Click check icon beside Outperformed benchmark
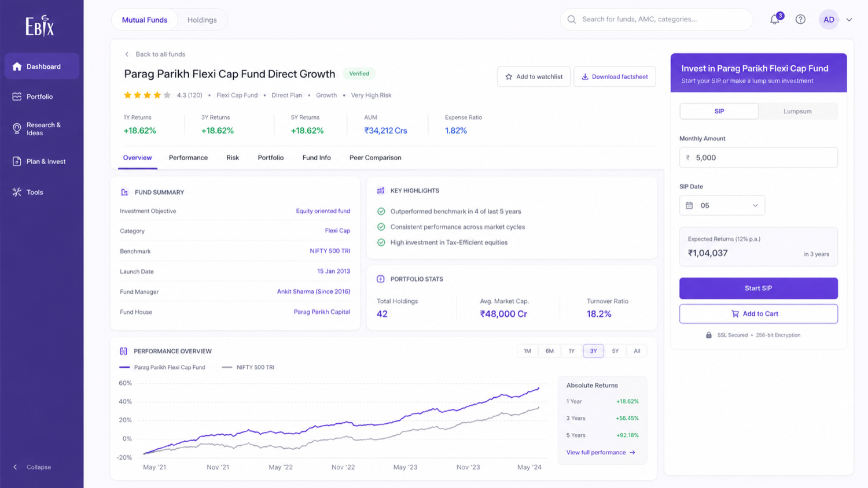 [x=381, y=212]
